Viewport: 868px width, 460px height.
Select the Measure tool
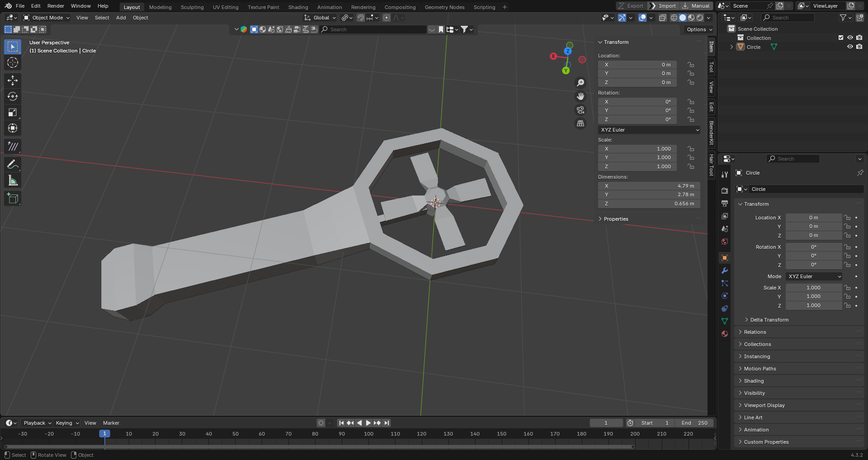[13, 181]
